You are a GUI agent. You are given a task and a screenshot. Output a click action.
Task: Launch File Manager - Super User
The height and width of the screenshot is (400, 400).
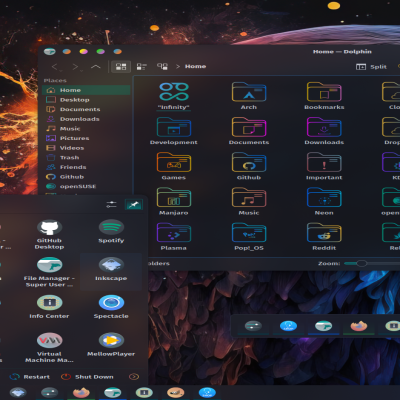[x=49, y=272]
